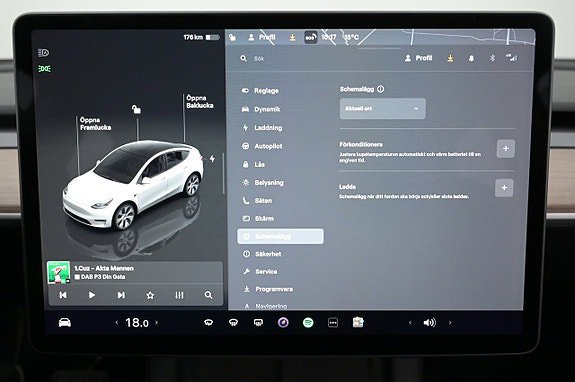Launch the Spotify app
Viewport: 575px width, 382px height.
coord(308,323)
